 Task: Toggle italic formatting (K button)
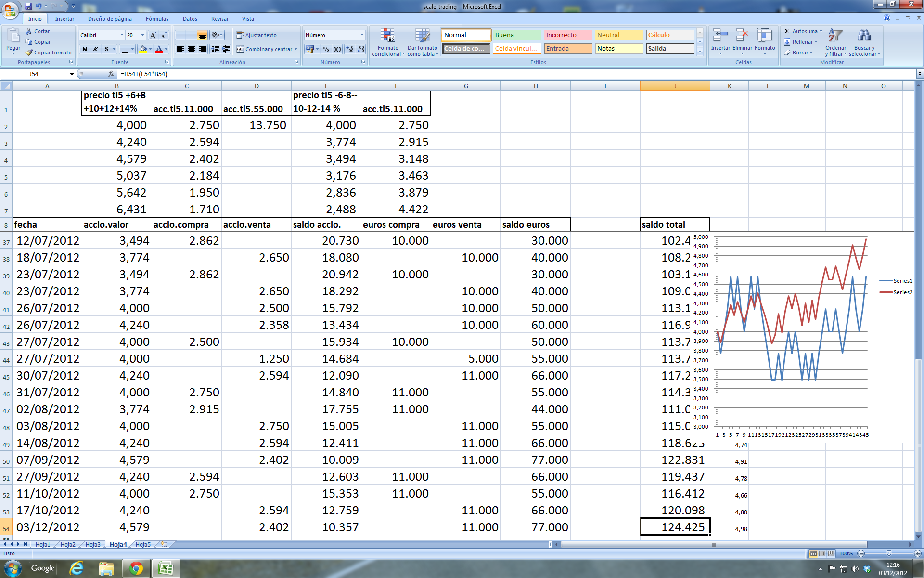[95, 49]
